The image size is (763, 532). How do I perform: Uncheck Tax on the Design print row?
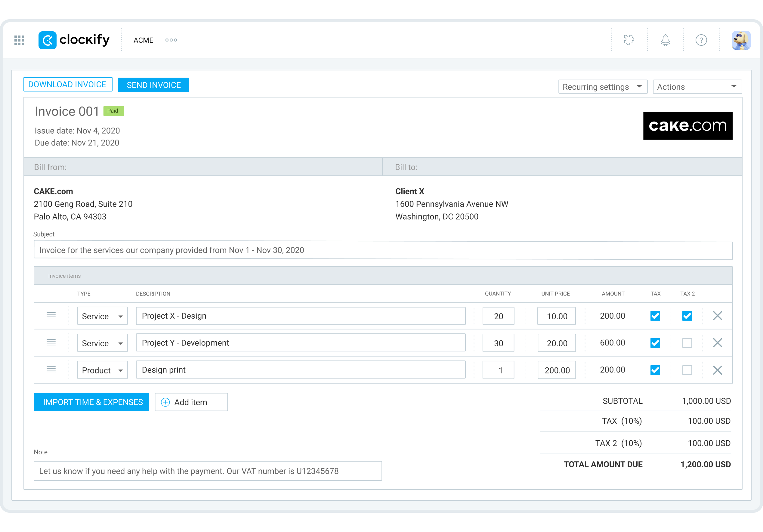pos(655,370)
